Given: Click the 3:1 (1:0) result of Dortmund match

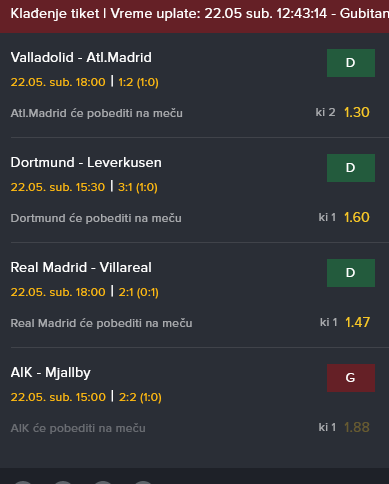Looking at the screenshot, I should (x=138, y=187).
